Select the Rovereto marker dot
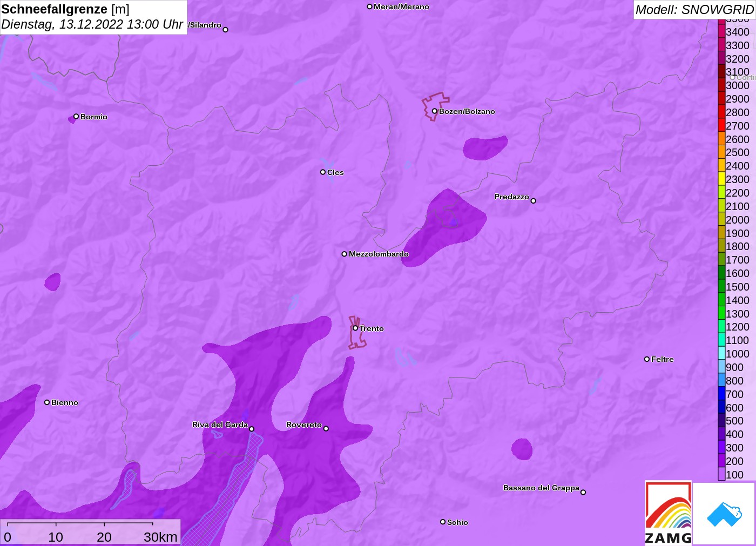Image resolution: width=756 pixels, height=546 pixels. [x=326, y=429]
